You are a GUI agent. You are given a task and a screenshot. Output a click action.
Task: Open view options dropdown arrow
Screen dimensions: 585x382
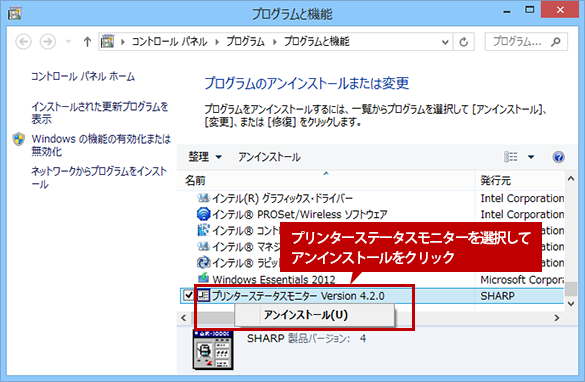(x=531, y=157)
